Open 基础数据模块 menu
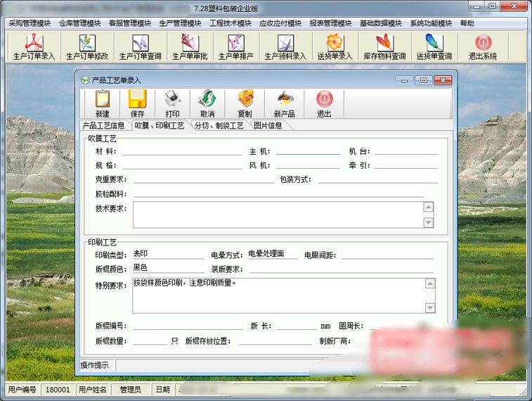The height and width of the screenshot is (401, 532). point(381,23)
